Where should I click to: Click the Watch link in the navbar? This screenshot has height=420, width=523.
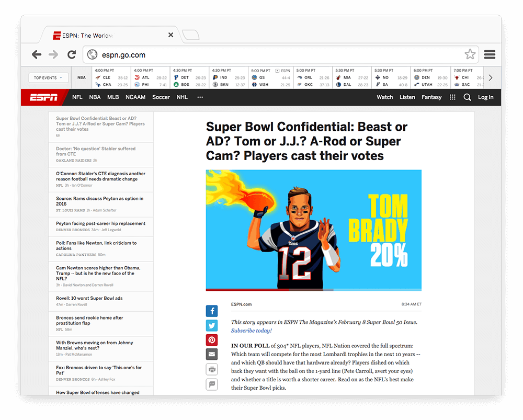385,97
